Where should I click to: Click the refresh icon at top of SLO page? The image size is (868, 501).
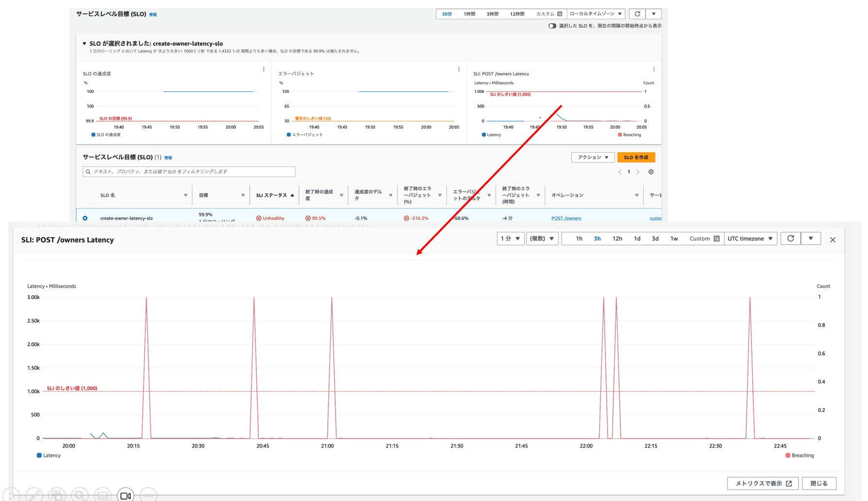pyautogui.click(x=637, y=14)
